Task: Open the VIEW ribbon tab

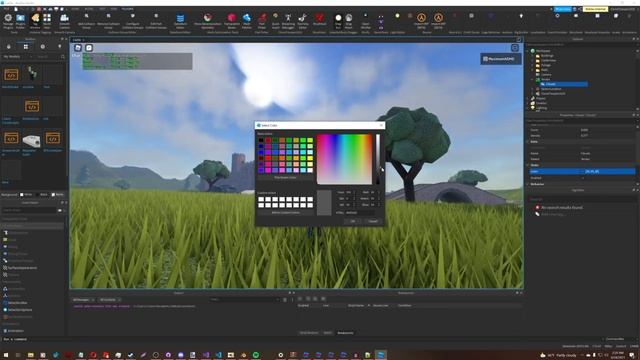Action: point(113,9)
